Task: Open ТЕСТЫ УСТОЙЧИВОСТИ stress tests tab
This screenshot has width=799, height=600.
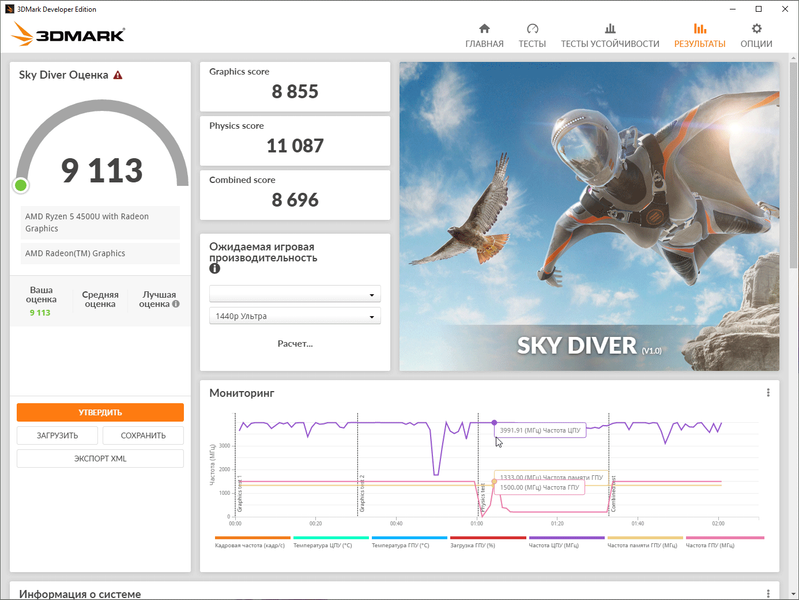Action: [610, 36]
